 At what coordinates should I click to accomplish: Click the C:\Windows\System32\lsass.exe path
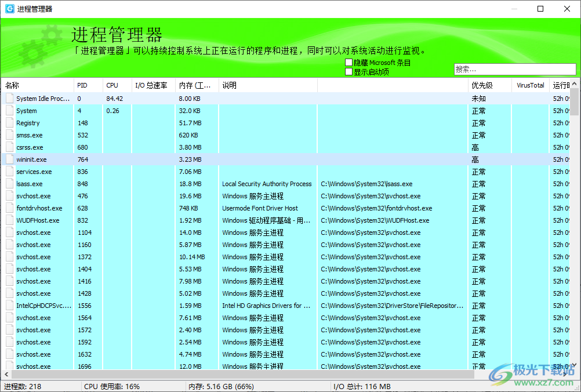tap(366, 184)
